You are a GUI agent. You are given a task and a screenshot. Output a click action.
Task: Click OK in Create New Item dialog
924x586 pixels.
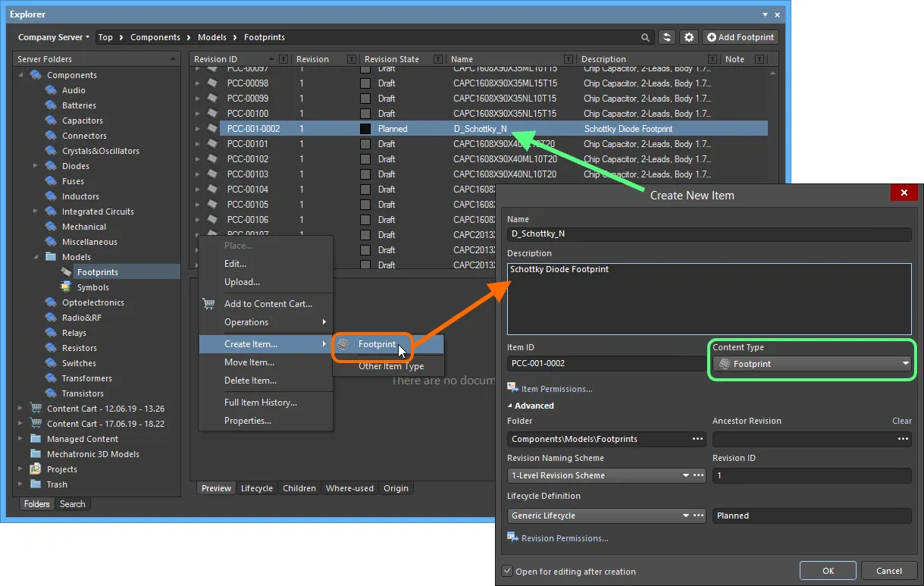[828, 571]
